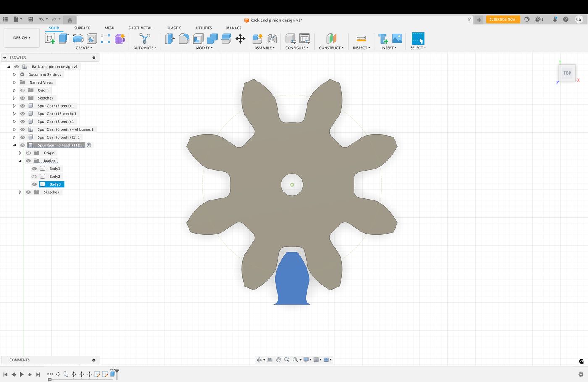Select the Extrude tool icon
Viewport: 588px width, 382px height.
64,39
